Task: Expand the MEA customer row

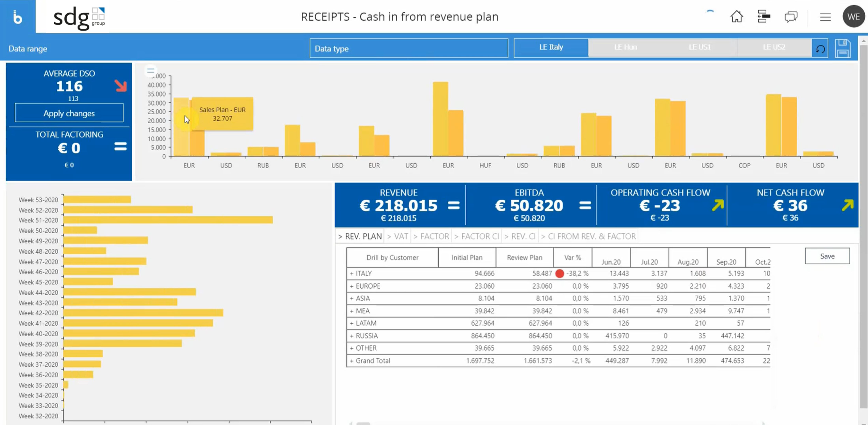Action: tap(352, 311)
